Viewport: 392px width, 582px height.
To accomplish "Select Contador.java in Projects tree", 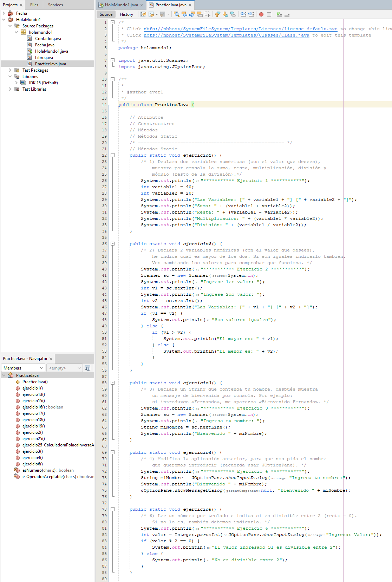I will pos(48,39).
